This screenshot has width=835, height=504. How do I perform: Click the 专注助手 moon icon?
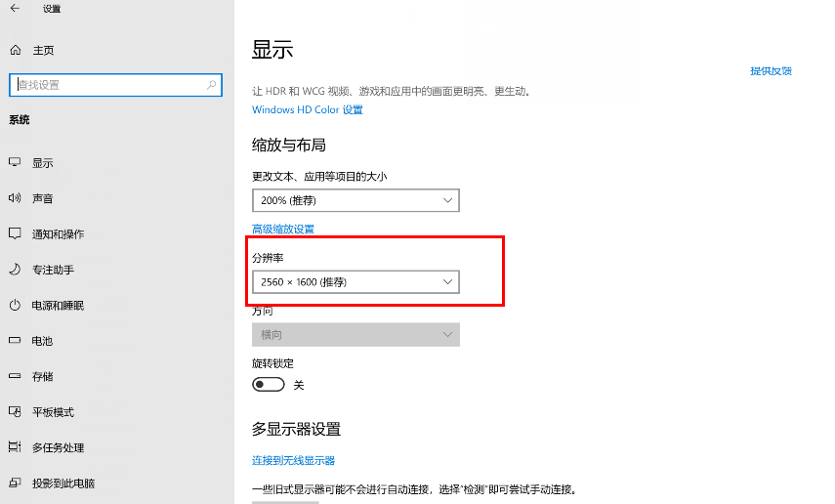pos(15,269)
